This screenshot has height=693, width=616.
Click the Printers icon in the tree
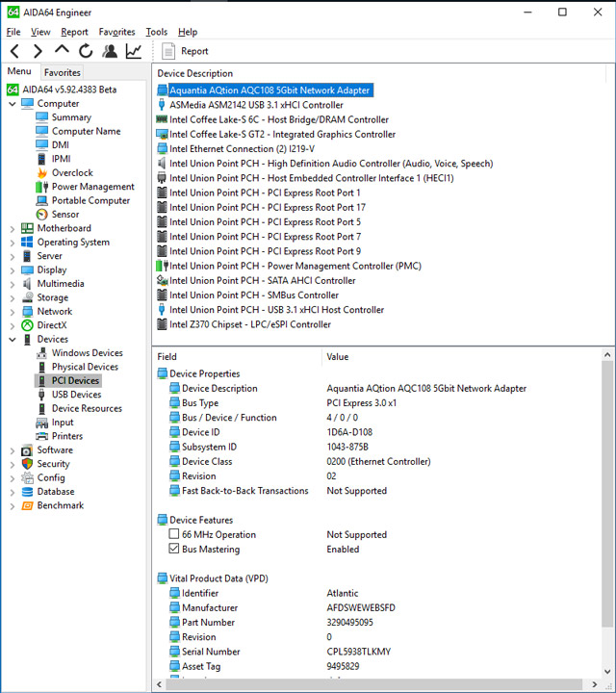(x=42, y=436)
